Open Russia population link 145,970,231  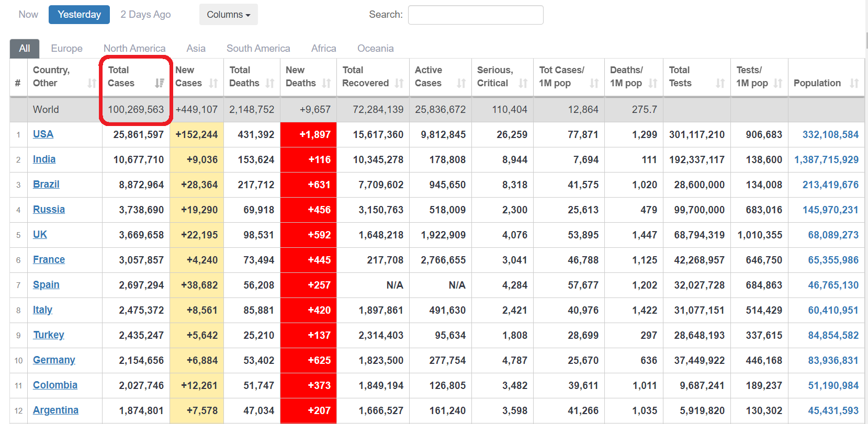point(830,210)
